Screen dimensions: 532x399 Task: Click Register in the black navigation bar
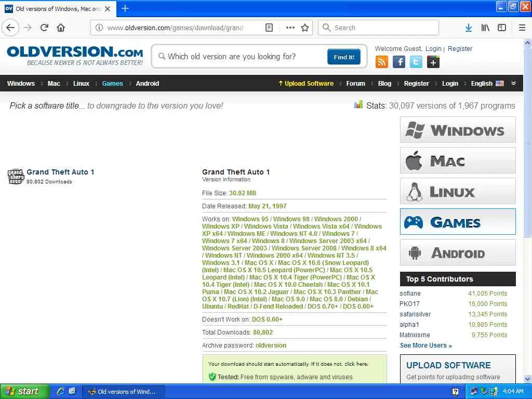pos(416,84)
